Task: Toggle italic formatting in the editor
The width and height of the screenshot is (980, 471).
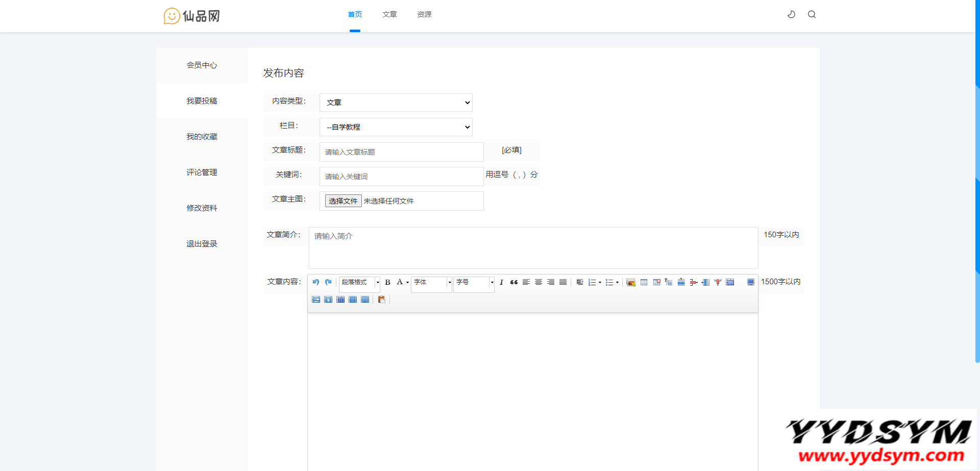Action: (501, 282)
